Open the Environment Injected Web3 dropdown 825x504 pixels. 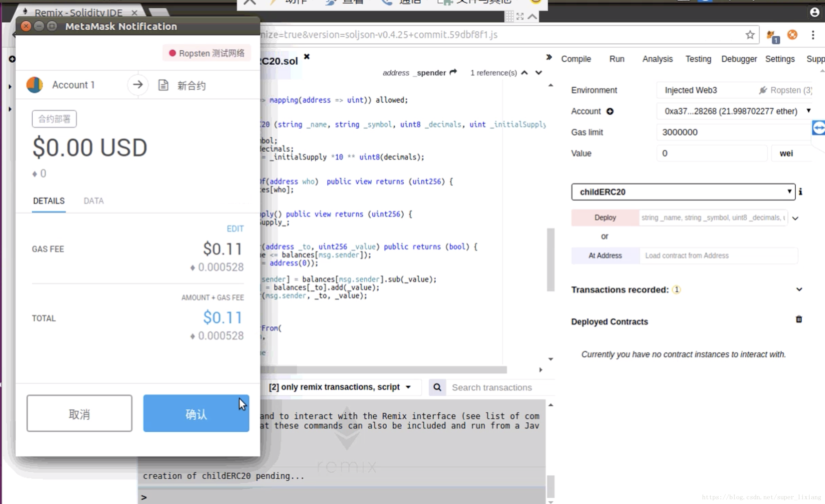[734, 90]
